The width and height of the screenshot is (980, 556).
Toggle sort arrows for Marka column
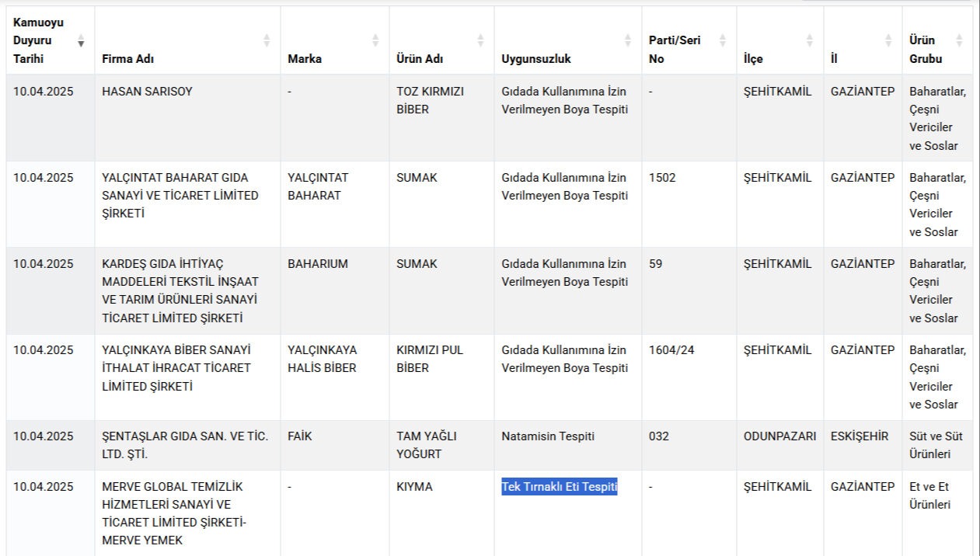coord(375,40)
